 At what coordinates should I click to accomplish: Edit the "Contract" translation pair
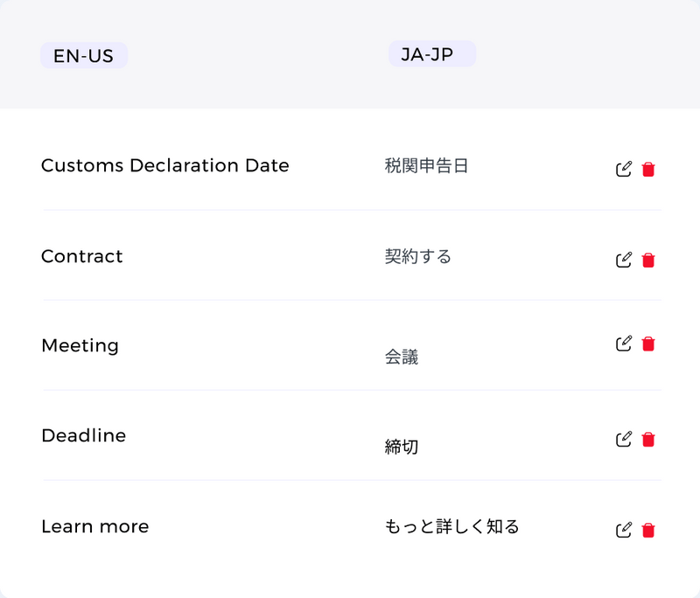(x=623, y=259)
